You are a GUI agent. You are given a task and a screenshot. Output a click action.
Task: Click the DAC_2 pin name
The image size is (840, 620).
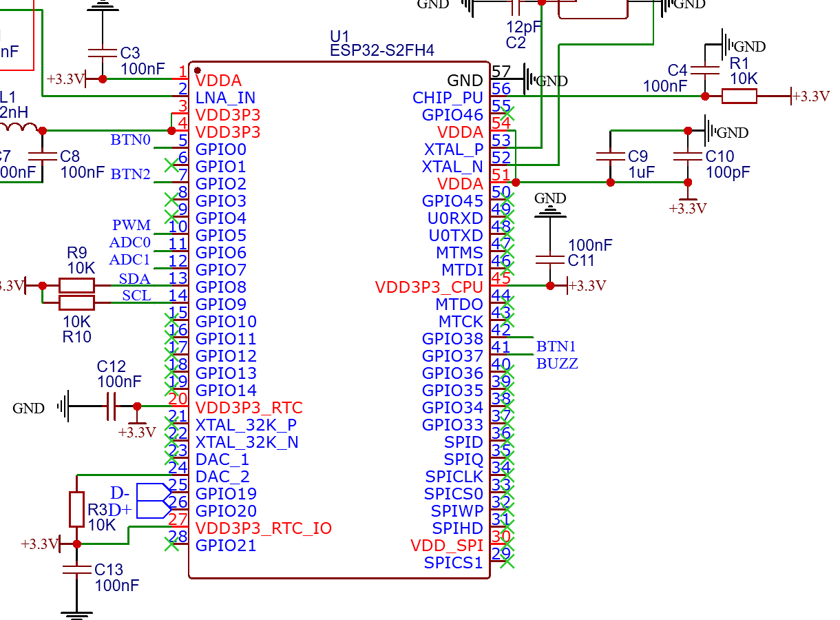click(x=222, y=476)
